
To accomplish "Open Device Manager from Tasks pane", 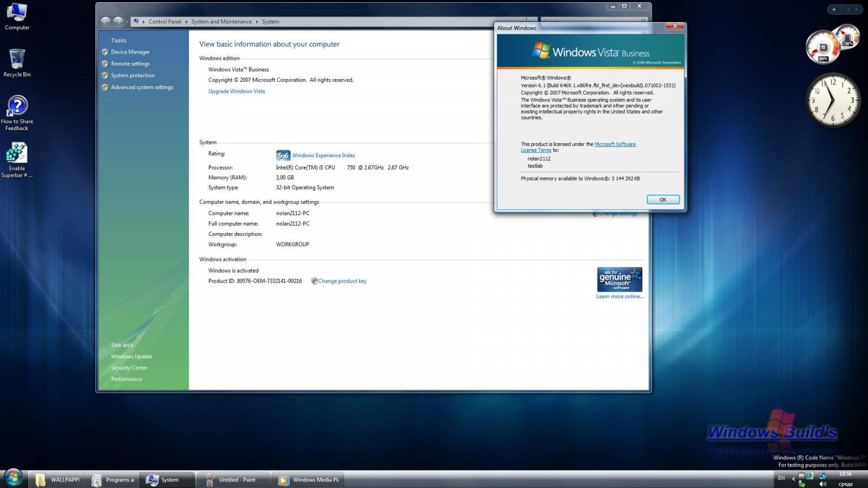I will tap(130, 52).
